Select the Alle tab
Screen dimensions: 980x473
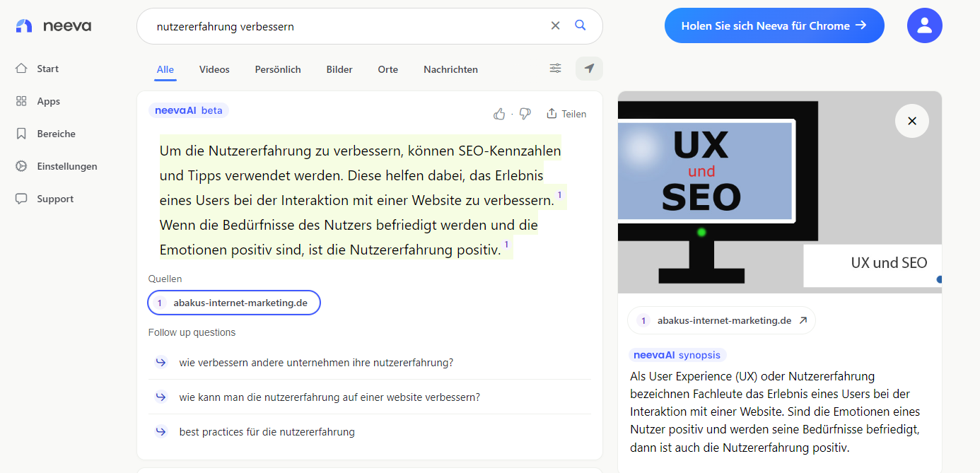click(165, 69)
